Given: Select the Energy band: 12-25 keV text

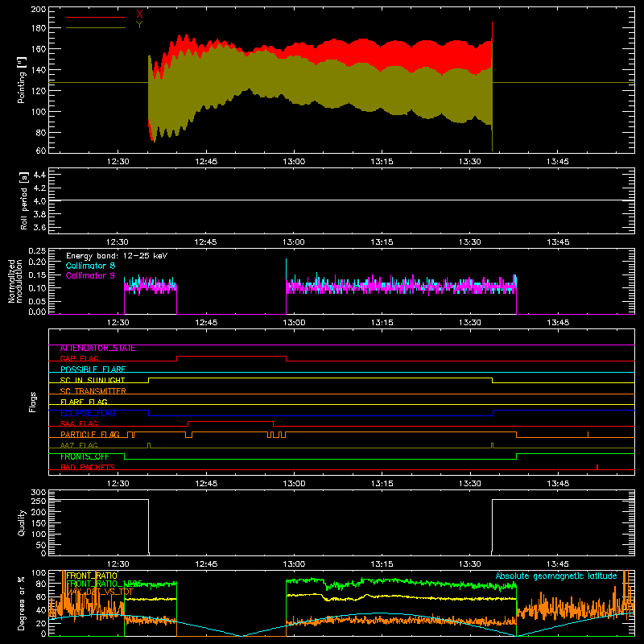Looking at the screenshot, I should point(117,256).
